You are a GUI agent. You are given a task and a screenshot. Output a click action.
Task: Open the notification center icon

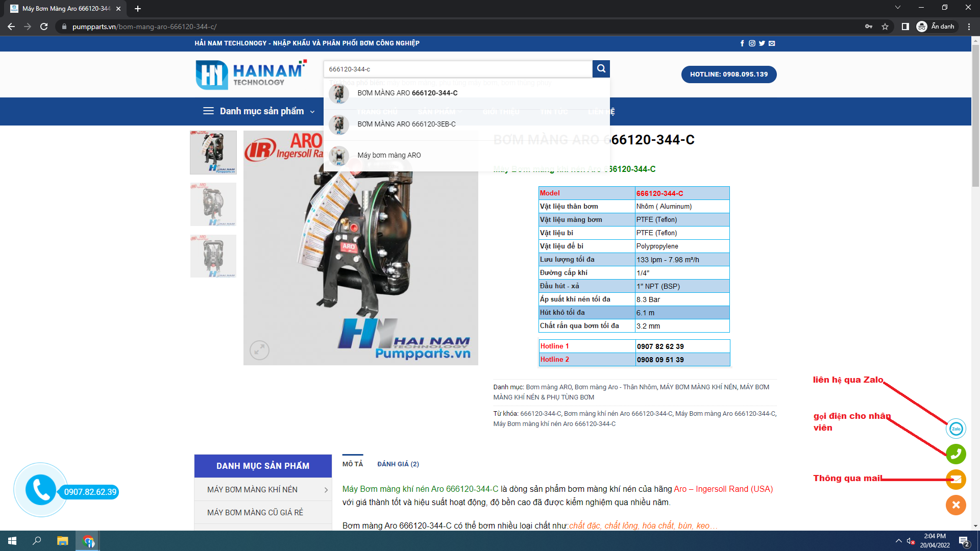tap(964, 541)
